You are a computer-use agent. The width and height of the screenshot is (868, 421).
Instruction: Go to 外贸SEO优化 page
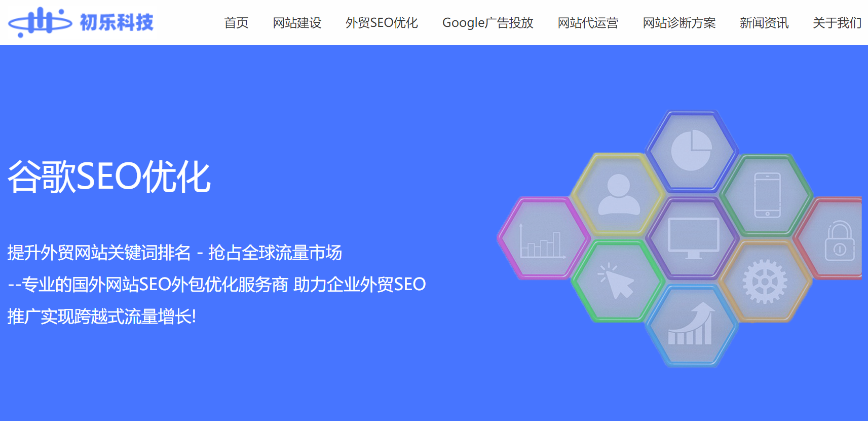pyautogui.click(x=382, y=23)
